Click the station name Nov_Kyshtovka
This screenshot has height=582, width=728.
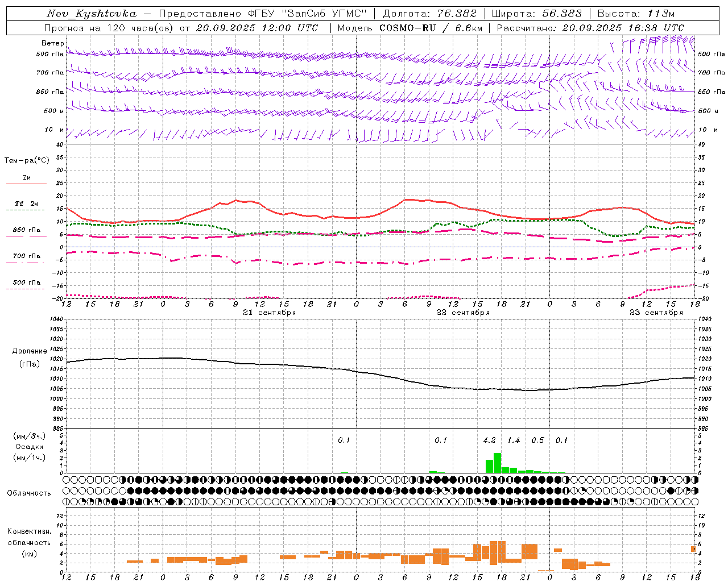92,14
